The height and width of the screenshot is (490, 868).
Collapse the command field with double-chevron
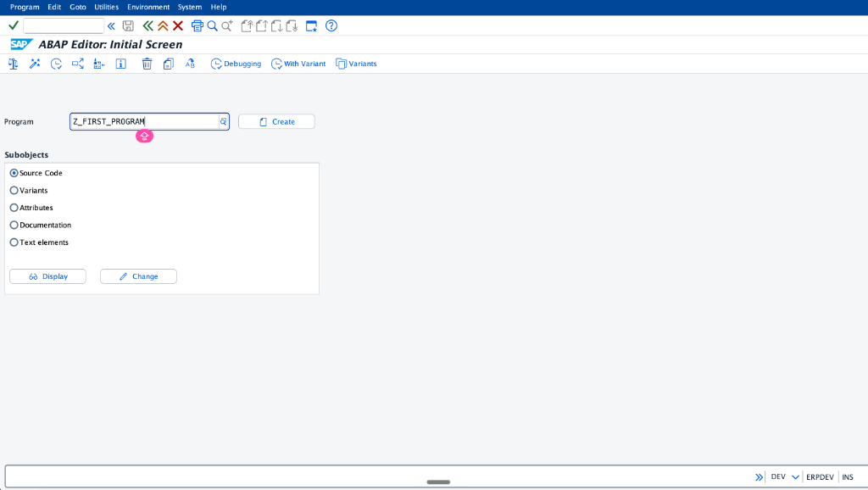[111, 26]
